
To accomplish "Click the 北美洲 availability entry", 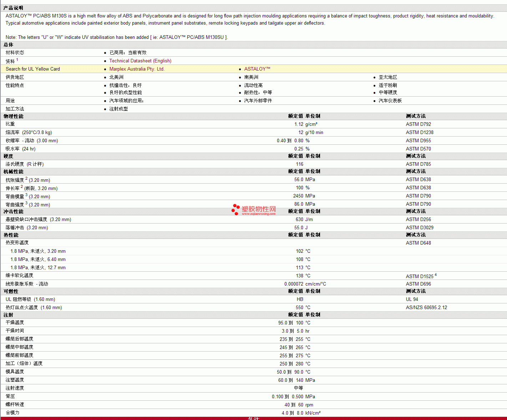I will (116, 77).
